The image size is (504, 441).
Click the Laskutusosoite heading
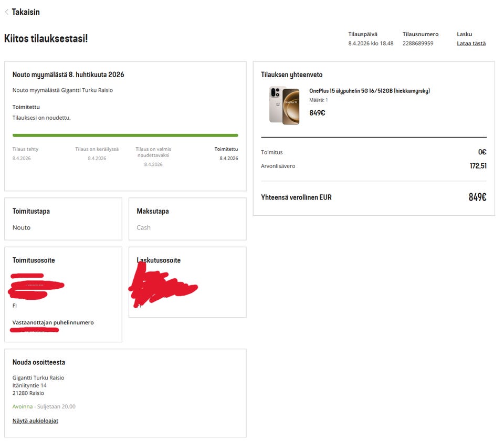[x=159, y=260]
